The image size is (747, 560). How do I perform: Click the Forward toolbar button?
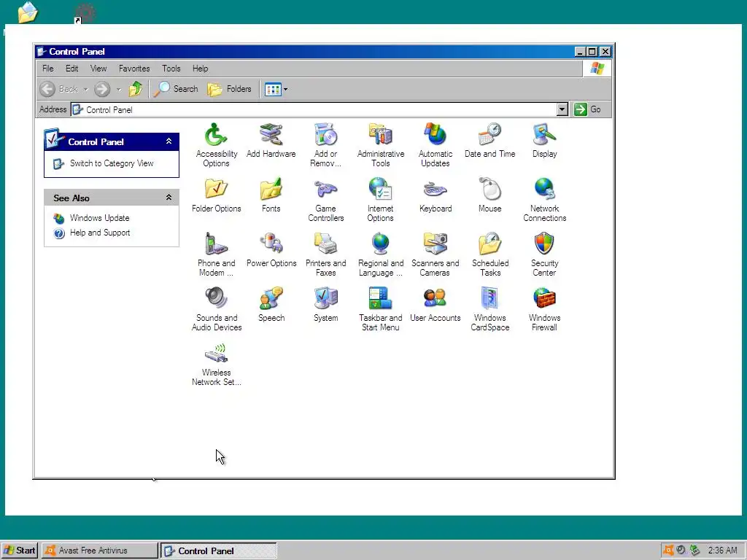[x=102, y=89]
